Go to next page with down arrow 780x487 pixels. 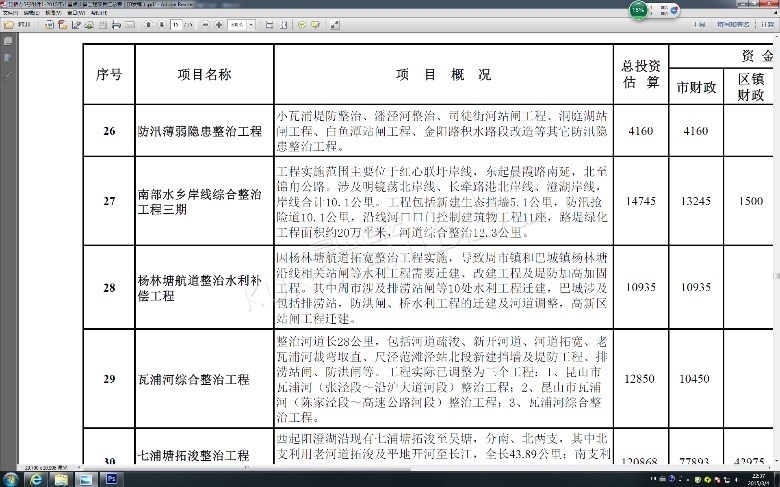click(x=162, y=24)
